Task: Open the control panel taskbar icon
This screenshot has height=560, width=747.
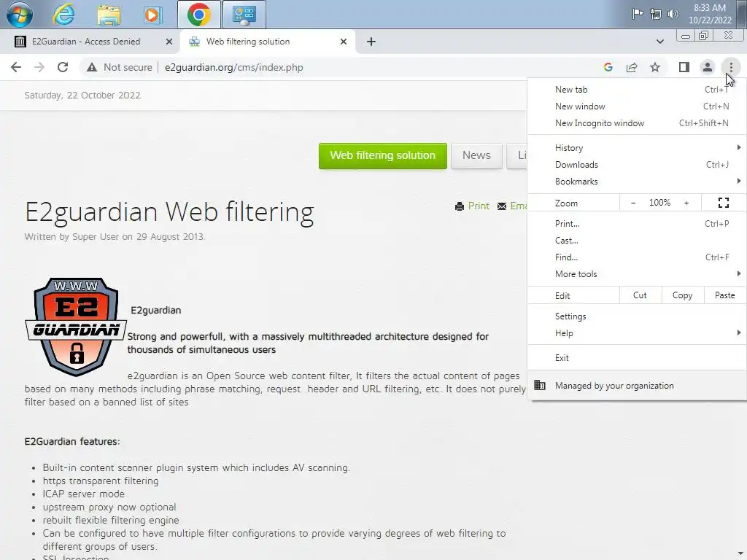Action: [244, 15]
